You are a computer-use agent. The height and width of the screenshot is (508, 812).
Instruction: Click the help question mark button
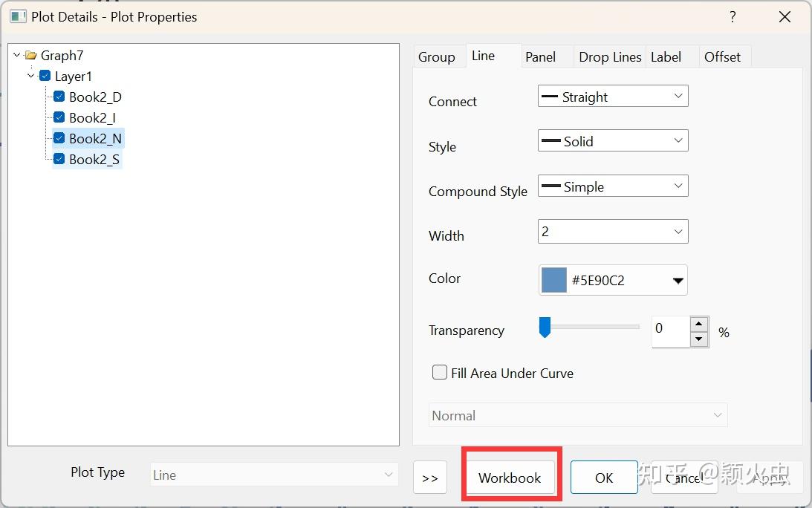click(x=733, y=16)
